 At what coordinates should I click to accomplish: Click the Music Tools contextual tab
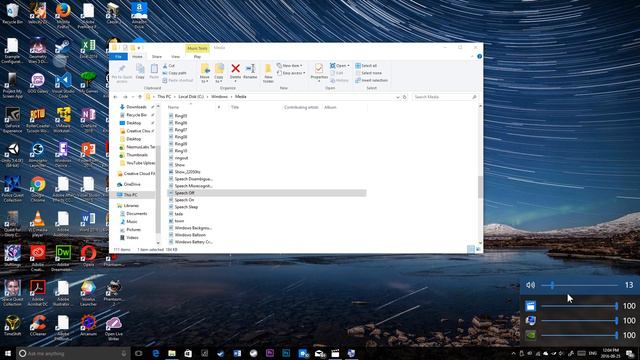197,49
